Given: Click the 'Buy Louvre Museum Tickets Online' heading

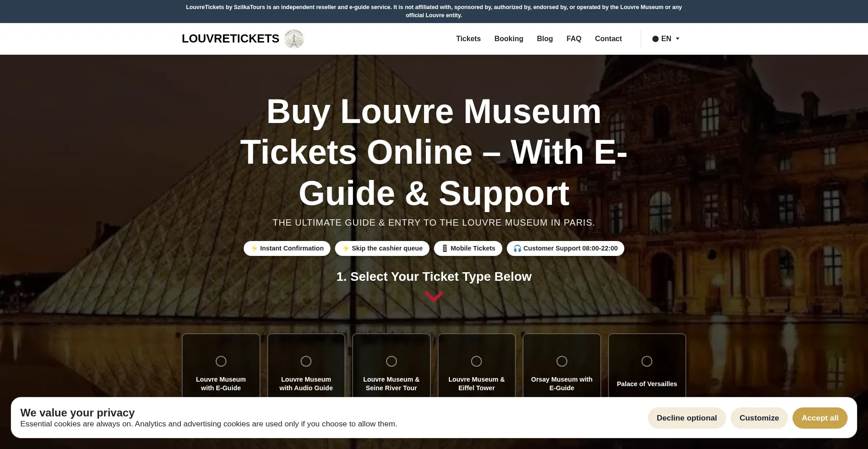Looking at the screenshot, I should pos(434,152).
